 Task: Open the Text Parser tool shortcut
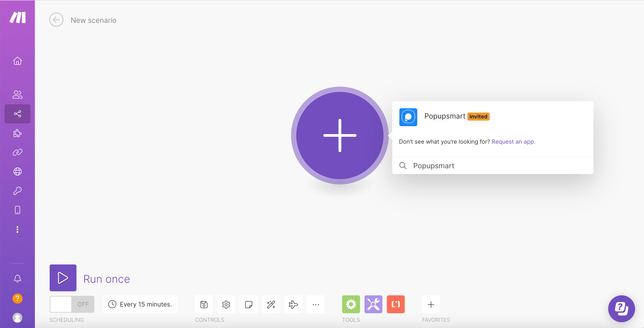pyautogui.click(x=396, y=304)
